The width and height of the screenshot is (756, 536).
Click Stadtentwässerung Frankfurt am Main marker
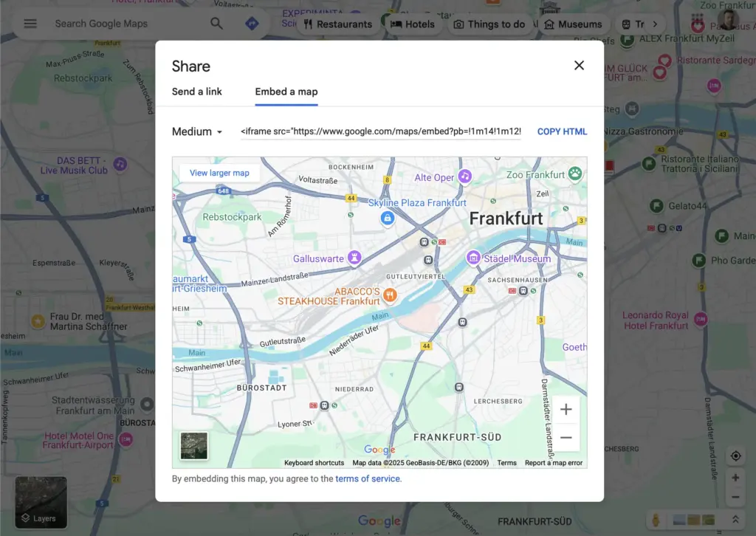pos(147,404)
